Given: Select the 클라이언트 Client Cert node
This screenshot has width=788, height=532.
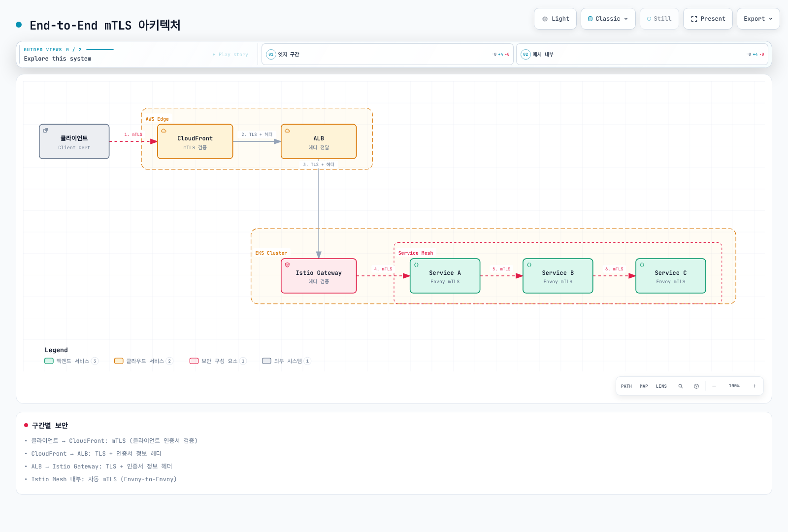Looking at the screenshot, I should [x=74, y=141].
